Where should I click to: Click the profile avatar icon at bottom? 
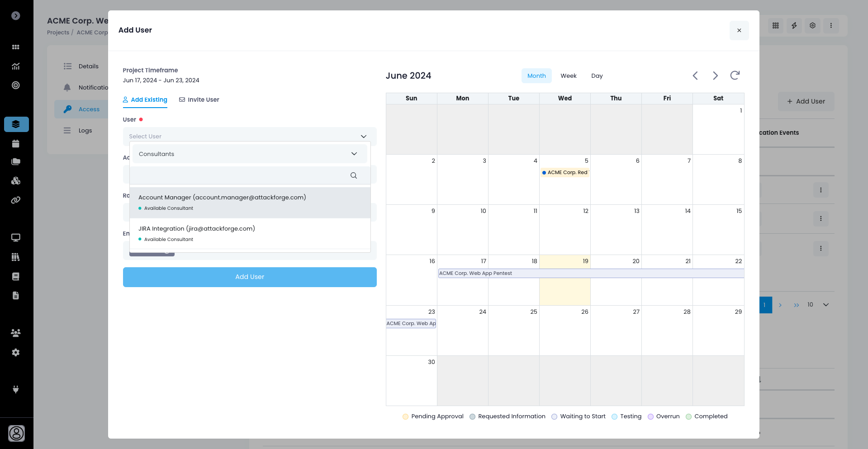[x=17, y=433]
